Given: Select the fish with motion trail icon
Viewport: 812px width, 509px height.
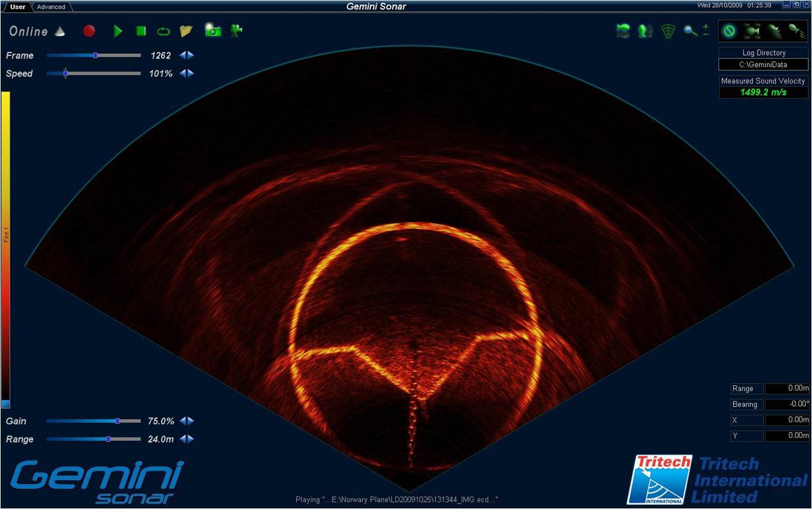Looking at the screenshot, I should (797, 30).
